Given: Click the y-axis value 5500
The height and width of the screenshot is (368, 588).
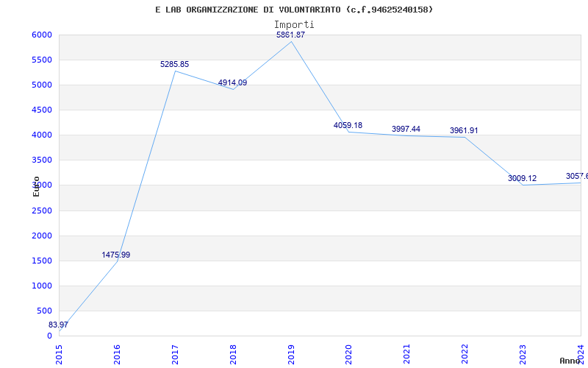Looking at the screenshot, I should pos(42,60).
